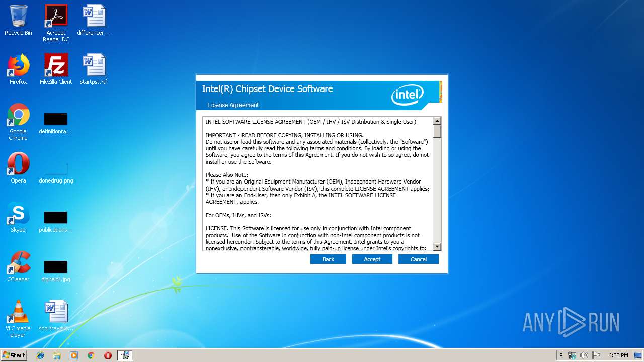Viewport: 644px width, 362px height.
Task: Open the network tray icon
Action: [572, 355]
